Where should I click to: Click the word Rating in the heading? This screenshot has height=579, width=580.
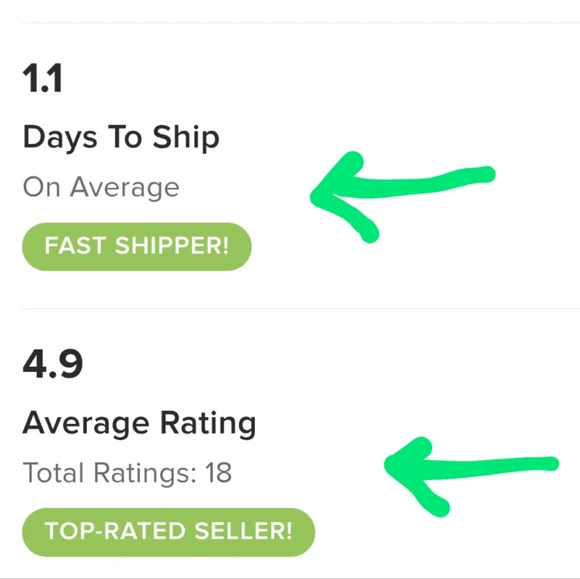pyautogui.click(x=208, y=424)
